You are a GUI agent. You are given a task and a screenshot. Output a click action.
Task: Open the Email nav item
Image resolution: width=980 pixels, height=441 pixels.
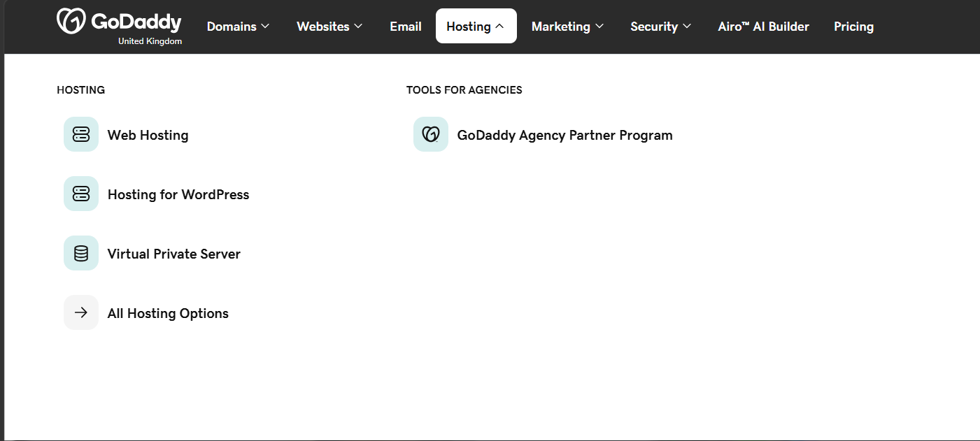point(406,27)
